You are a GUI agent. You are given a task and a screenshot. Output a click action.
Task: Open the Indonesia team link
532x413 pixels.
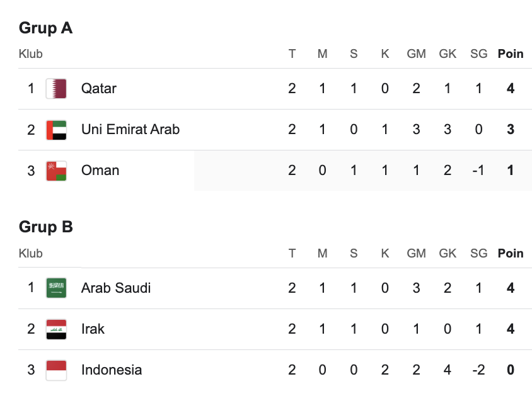[112, 370]
